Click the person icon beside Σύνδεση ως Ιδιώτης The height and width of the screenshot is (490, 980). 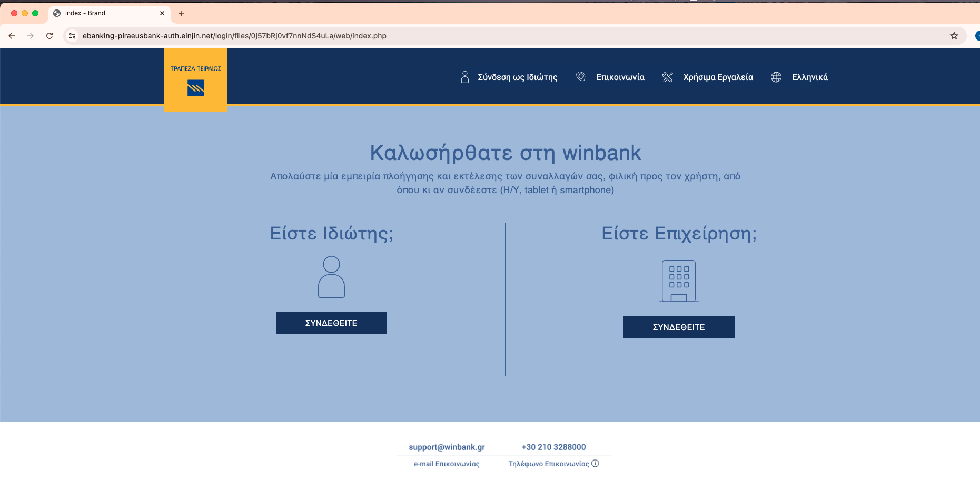(x=464, y=77)
